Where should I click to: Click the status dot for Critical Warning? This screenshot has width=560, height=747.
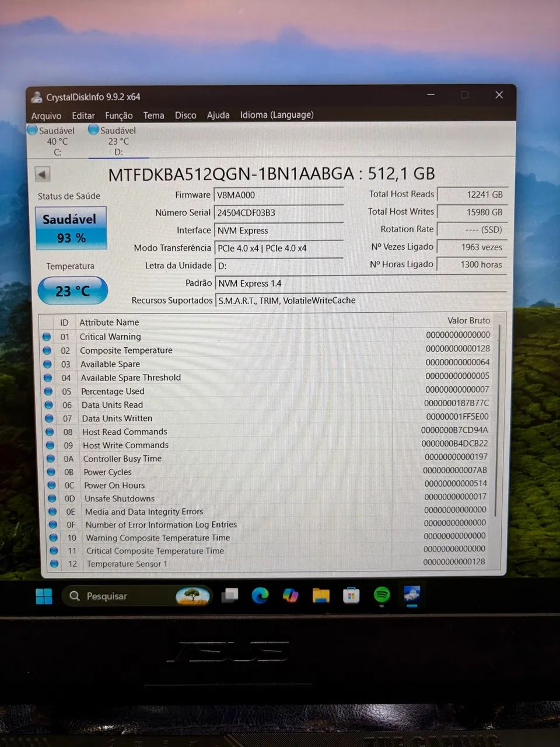point(47,337)
